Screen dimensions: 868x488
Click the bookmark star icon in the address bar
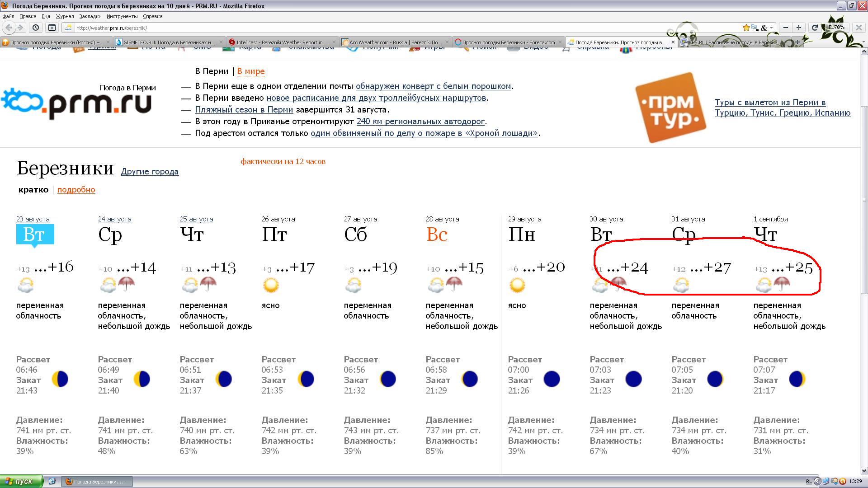746,28
